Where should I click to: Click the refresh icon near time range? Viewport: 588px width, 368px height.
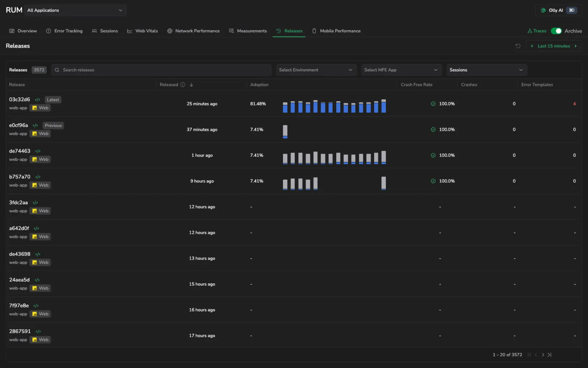[x=518, y=46]
